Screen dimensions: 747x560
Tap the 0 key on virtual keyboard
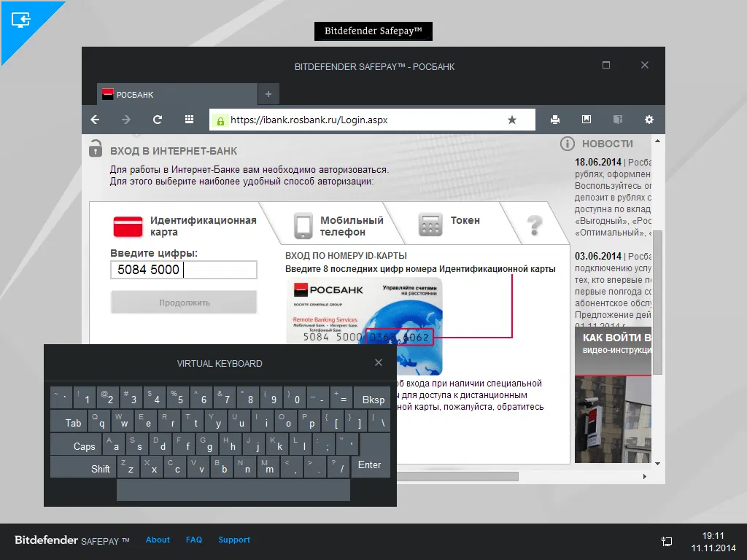tap(295, 397)
